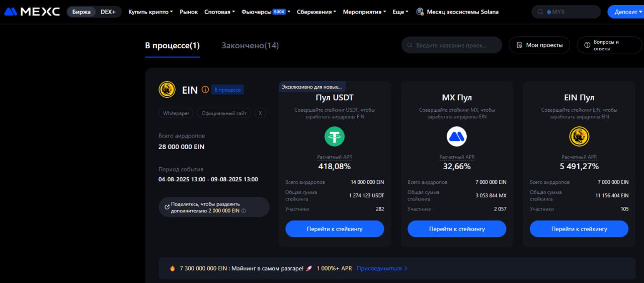Screen dimensions: 644x283
Task: Click the 7 300 000 000 EIN mining text
Action: click(x=204, y=268)
